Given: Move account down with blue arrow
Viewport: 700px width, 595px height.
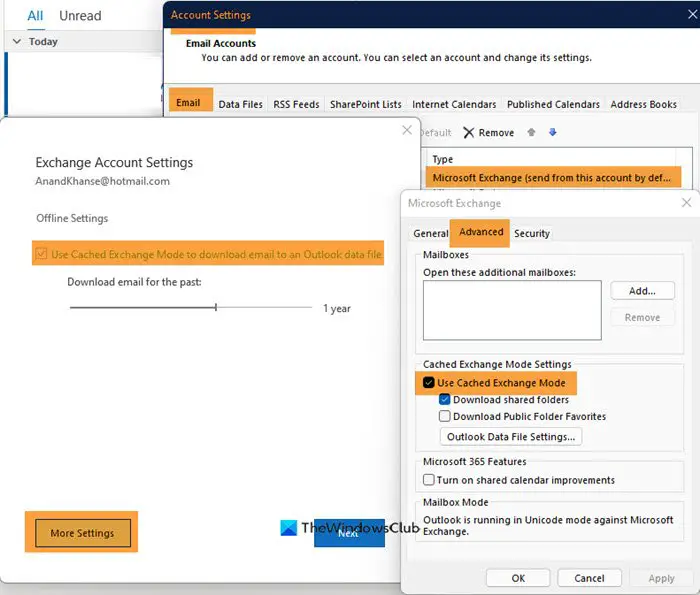Looking at the screenshot, I should [x=553, y=132].
